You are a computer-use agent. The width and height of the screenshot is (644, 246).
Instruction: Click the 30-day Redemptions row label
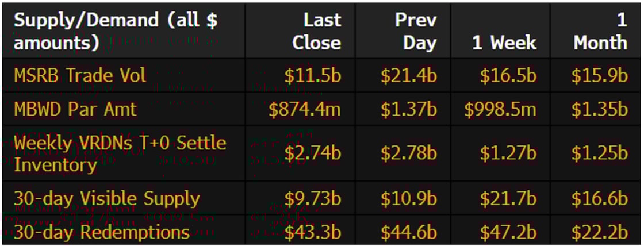(x=102, y=232)
